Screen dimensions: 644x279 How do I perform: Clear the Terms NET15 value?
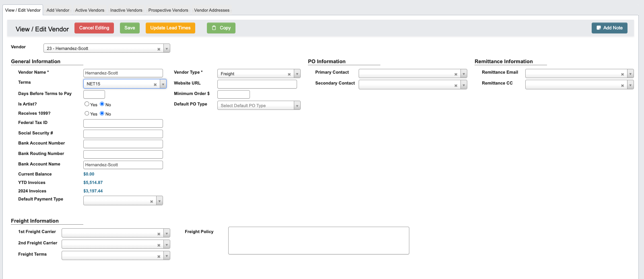tap(155, 85)
